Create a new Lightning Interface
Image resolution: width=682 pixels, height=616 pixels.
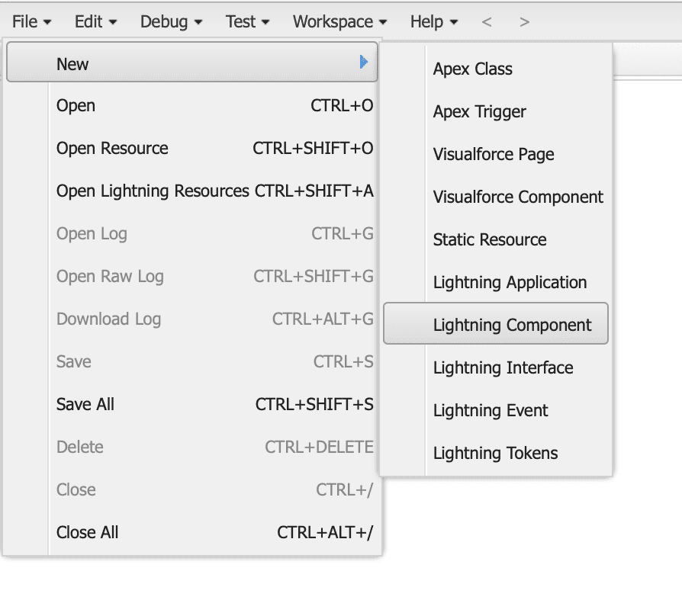[x=496, y=367]
